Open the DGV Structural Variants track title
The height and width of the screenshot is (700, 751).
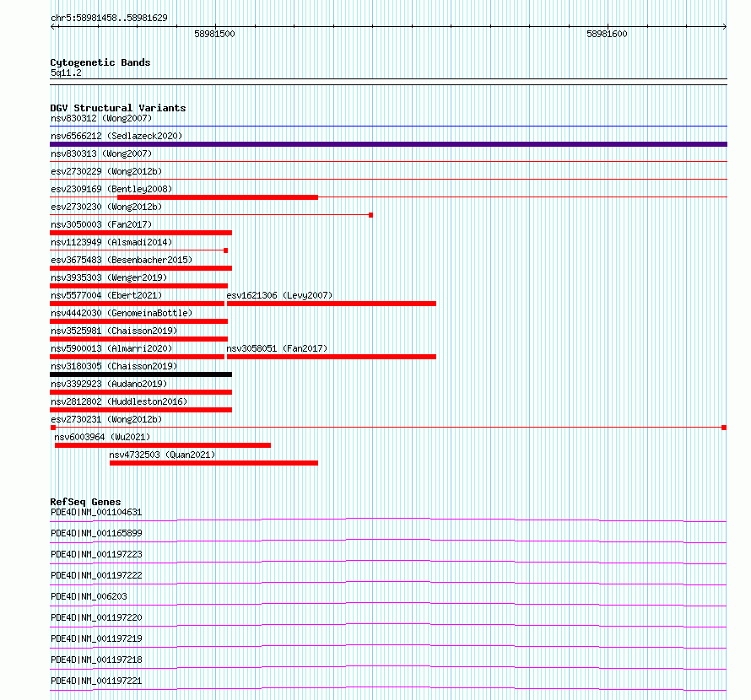click(118, 108)
